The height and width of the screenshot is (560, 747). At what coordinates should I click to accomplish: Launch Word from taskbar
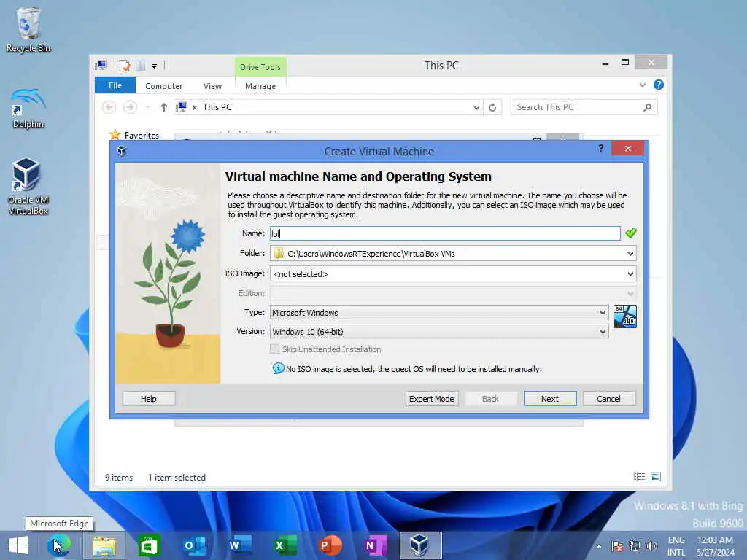[x=240, y=545]
